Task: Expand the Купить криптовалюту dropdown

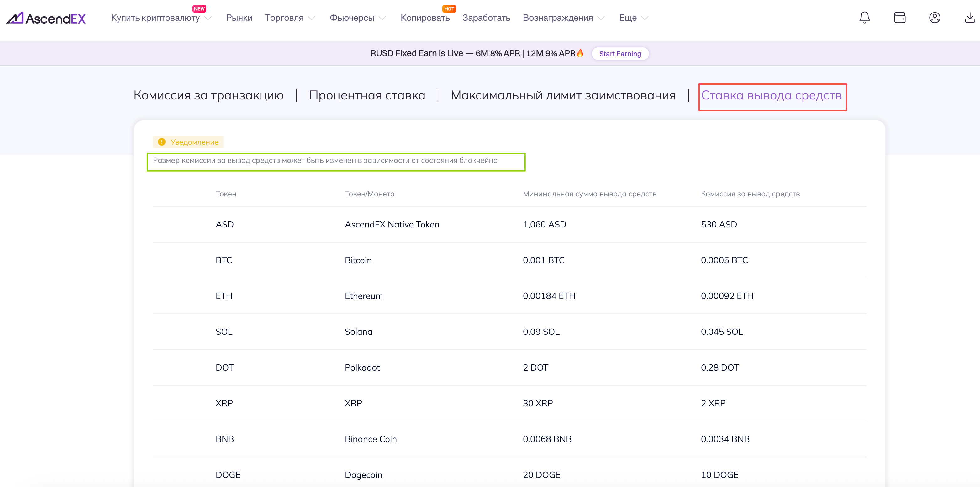Action: 208,18
